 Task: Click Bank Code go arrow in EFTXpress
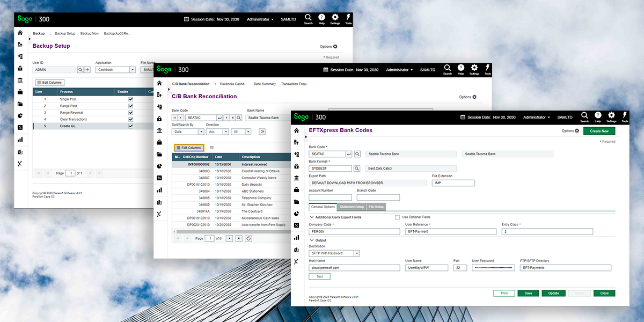(x=349, y=154)
